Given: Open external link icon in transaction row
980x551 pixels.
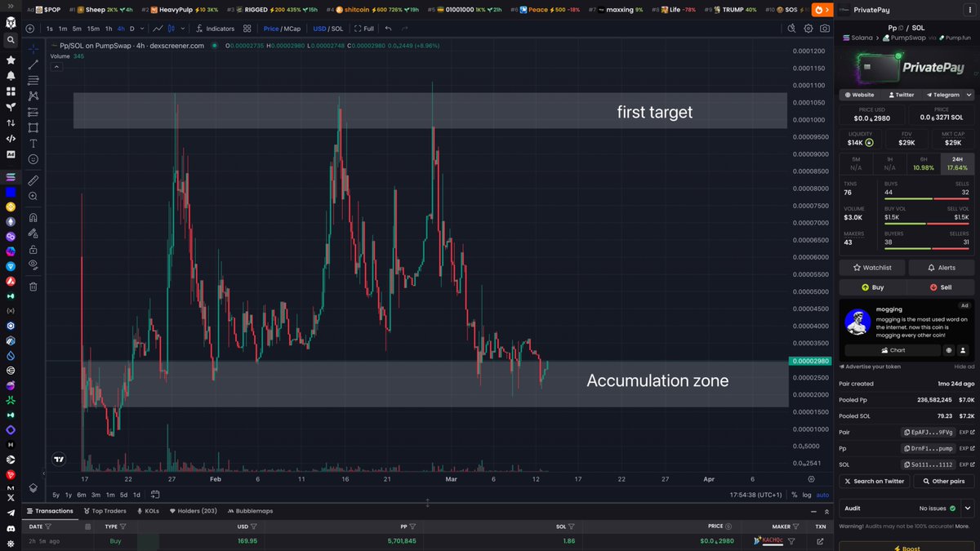Looking at the screenshot, I should (820, 540).
